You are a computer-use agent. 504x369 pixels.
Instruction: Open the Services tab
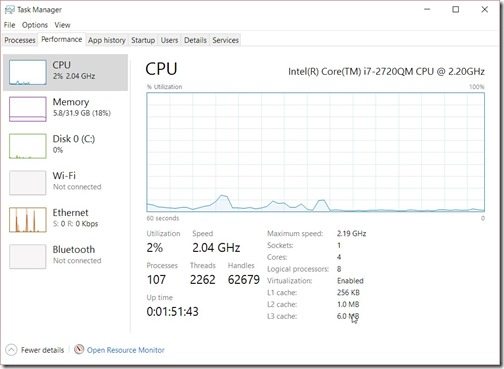tap(226, 40)
